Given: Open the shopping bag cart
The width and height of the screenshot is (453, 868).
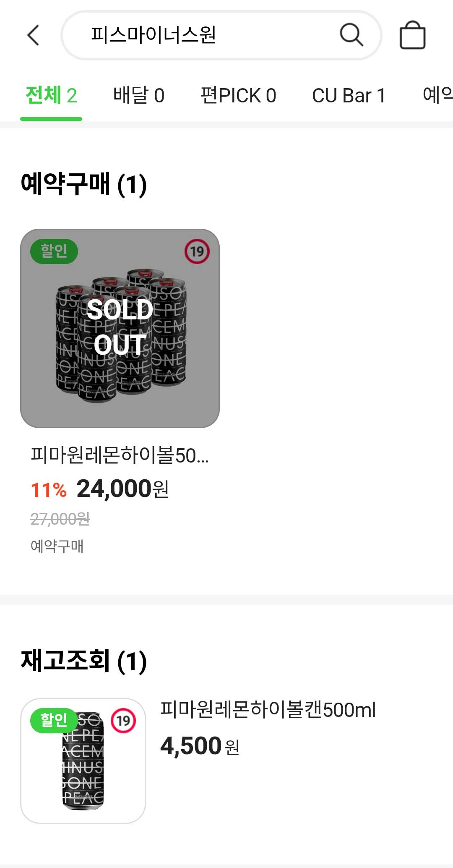Looking at the screenshot, I should [413, 37].
